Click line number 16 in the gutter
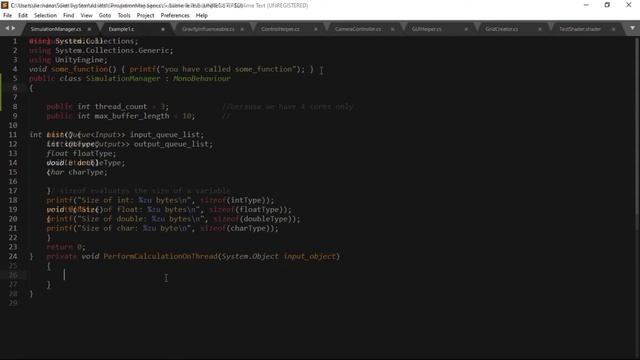This screenshot has width=640, height=360. click(x=13, y=181)
